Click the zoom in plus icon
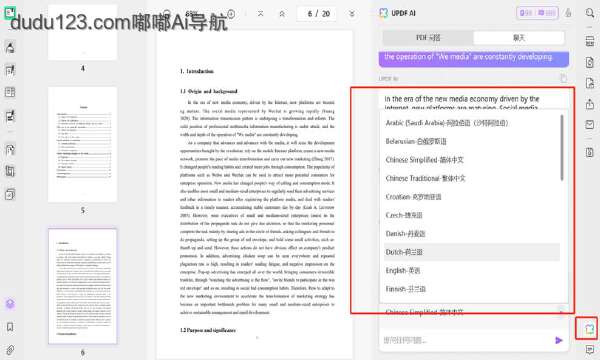Image resolution: width=600 pixels, height=360 pixels. click(x=231, y=14)
